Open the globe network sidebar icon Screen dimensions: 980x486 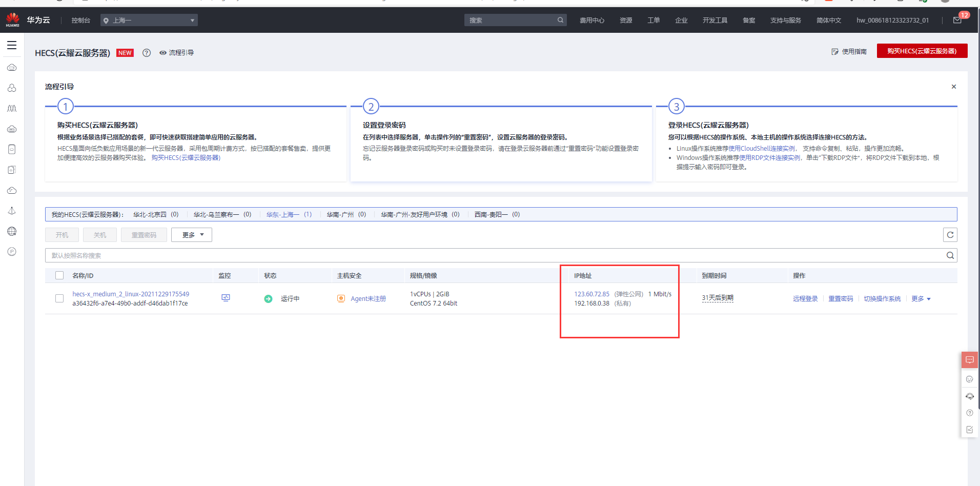(12, 231)
